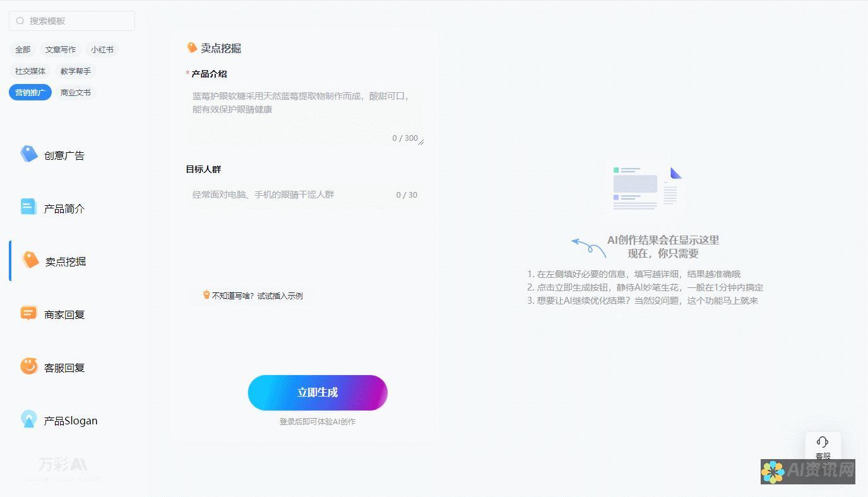Viewport: 868px width, 497px height.
Task: Click the 创意广告 blue tag icon
Action: tap(29, 154)
